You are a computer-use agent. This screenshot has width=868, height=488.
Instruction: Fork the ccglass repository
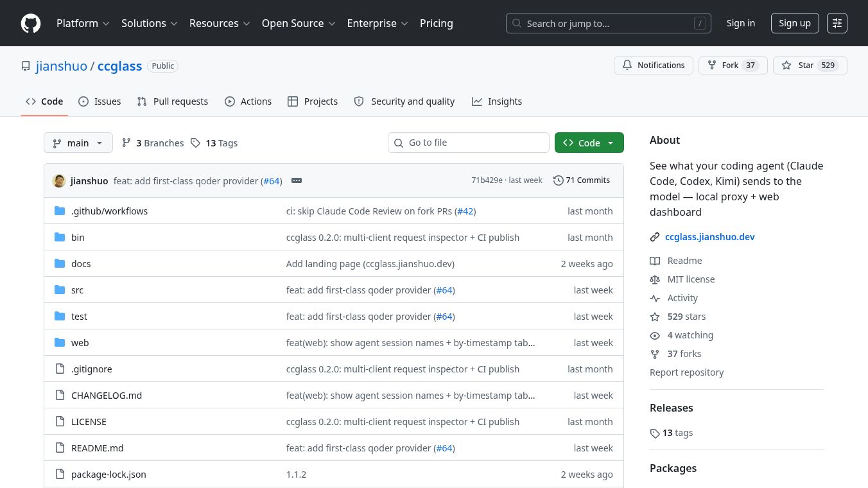click(733, 65)
